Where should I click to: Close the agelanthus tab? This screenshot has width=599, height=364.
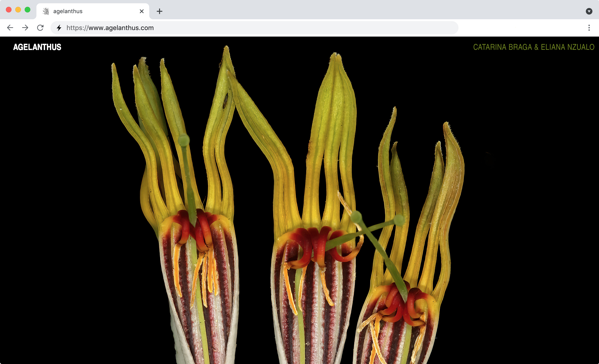142,11
